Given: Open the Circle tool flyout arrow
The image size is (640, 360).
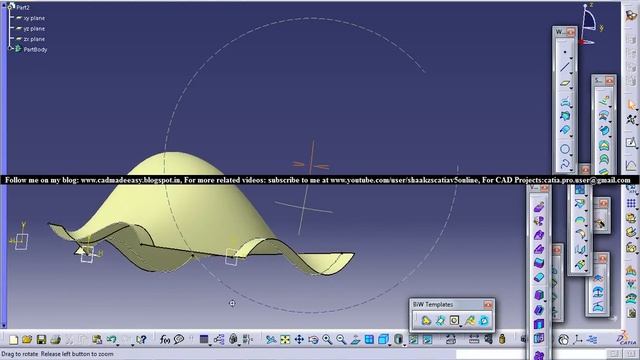Looking at the screenshot, I should click(x=571, y=155).
